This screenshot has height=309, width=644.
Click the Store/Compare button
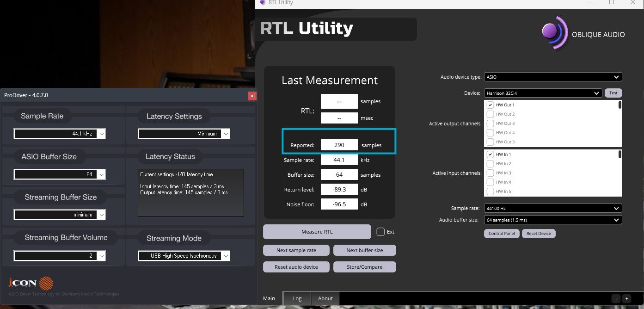click(x=365, y=267)
